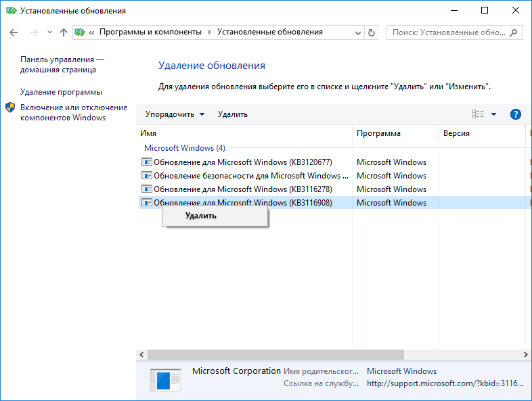Image resolution: width=532 pixels, height=401 pixels.
Task: Click the support link 'http://support.microsoft.com/?kbid=3116...'
Action: click(x=445, y=383)
